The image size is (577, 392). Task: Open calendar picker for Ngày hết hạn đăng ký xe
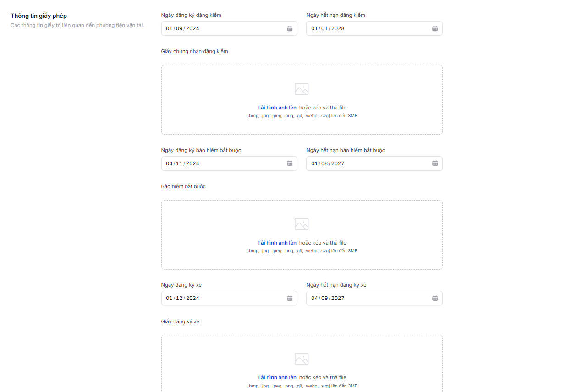click(435, 298)
